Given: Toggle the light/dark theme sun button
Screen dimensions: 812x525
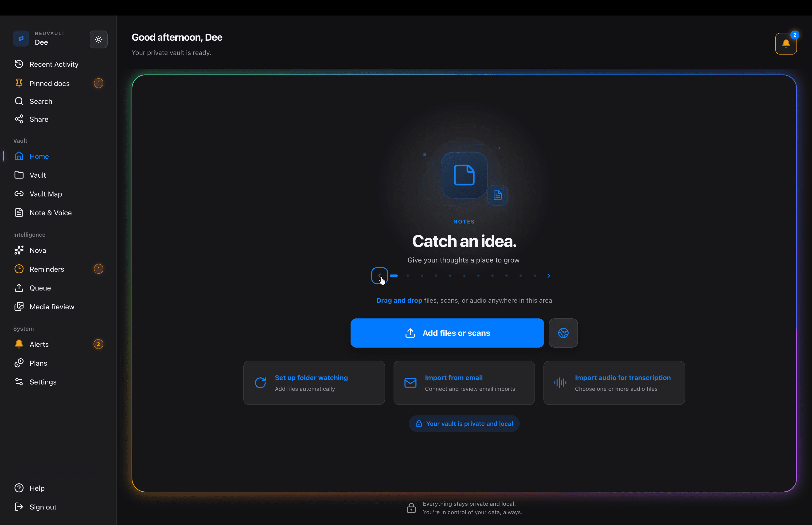Looking at the screenshot, I should 98,39.
